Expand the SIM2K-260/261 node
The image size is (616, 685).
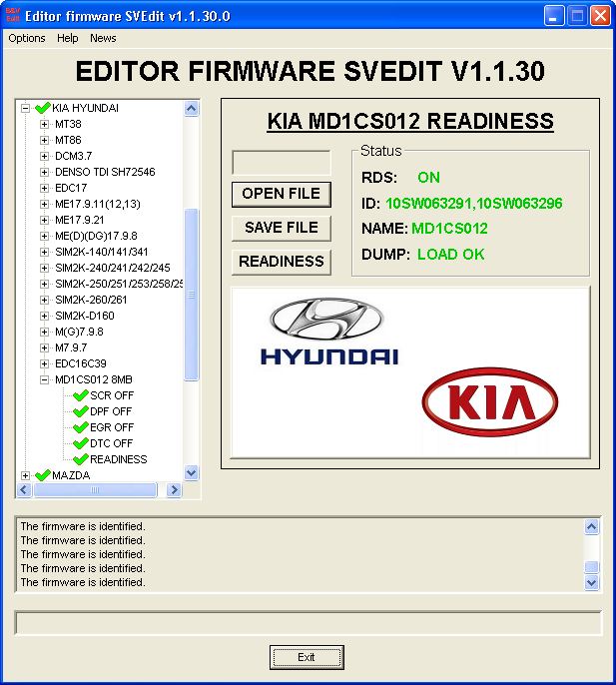tap(44, 300)
